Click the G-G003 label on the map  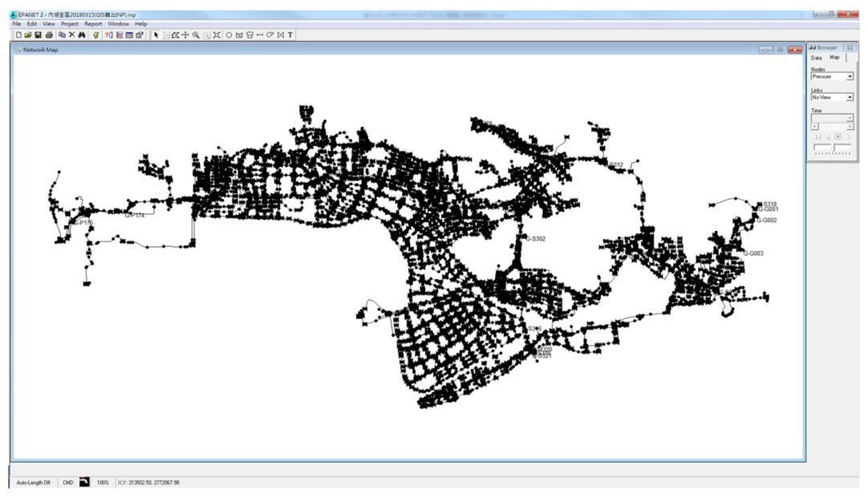pyautogui.click(x=753, y=253)
